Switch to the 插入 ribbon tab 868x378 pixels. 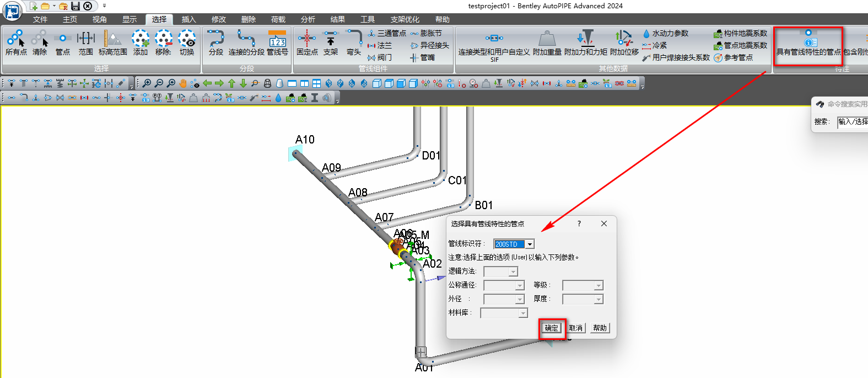coord(189,19)
